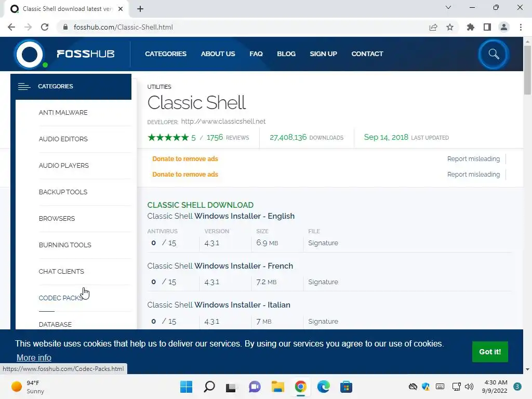
Task: Select the AUDIO EDITORS category
Action: [x=63, y=139]
